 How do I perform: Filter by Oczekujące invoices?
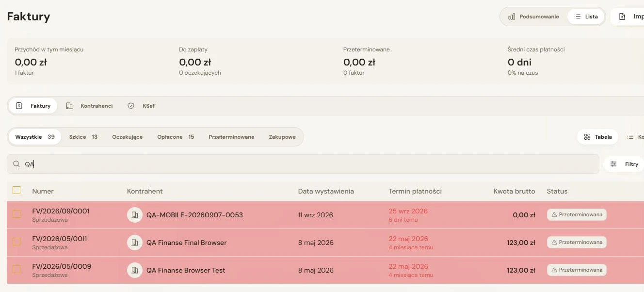(x=128, y=137)
